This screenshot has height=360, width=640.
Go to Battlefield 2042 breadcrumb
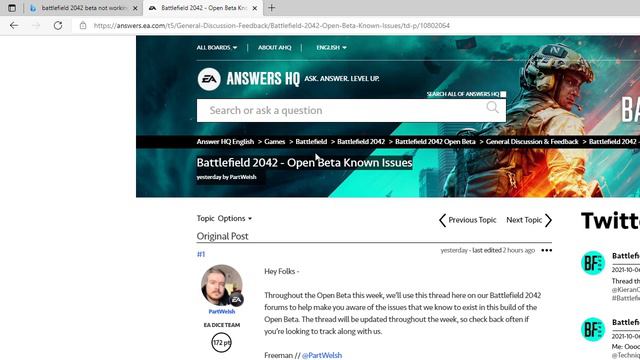361,142
